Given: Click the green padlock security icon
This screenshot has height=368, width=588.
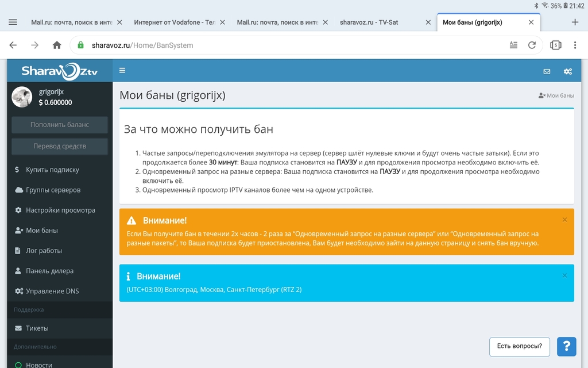Looking at the screenshot, I should (80, 45).
